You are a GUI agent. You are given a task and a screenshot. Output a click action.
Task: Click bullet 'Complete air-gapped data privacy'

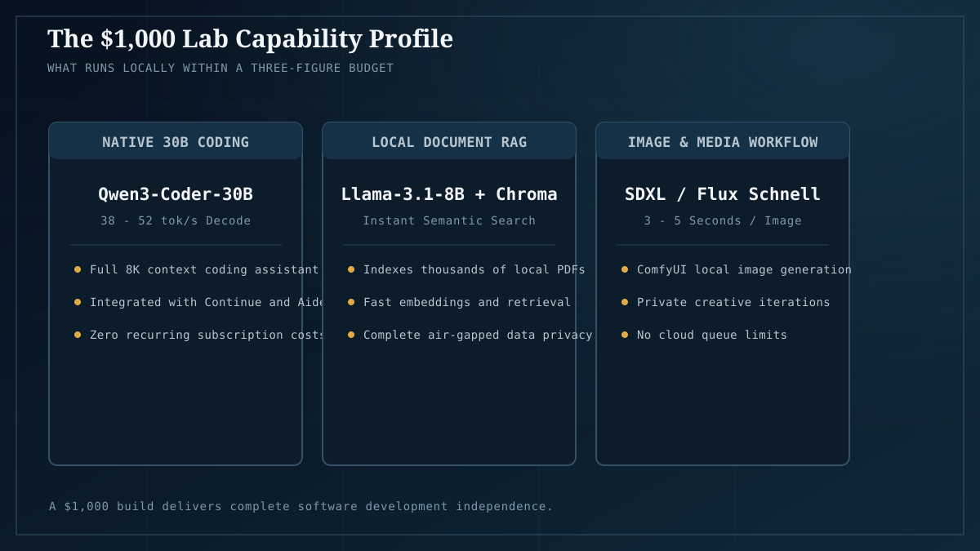470,335
